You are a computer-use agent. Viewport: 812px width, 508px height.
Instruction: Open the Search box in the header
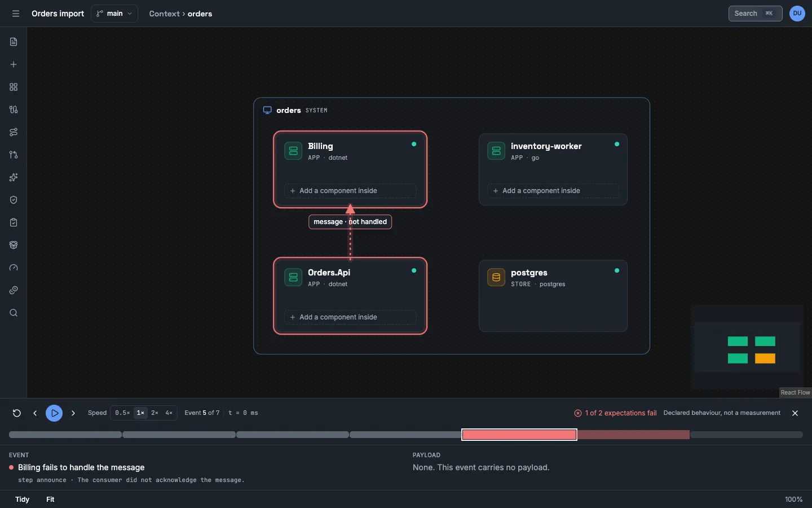[755, 14]
